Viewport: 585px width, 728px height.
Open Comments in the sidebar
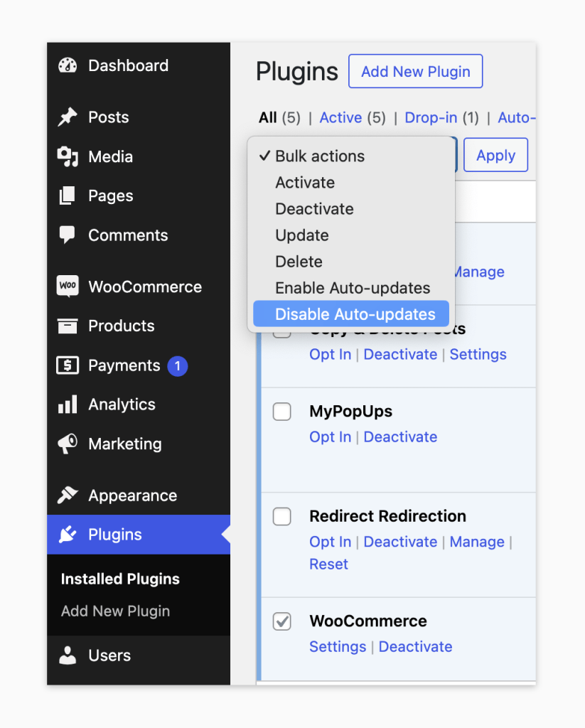coord(128,235)
